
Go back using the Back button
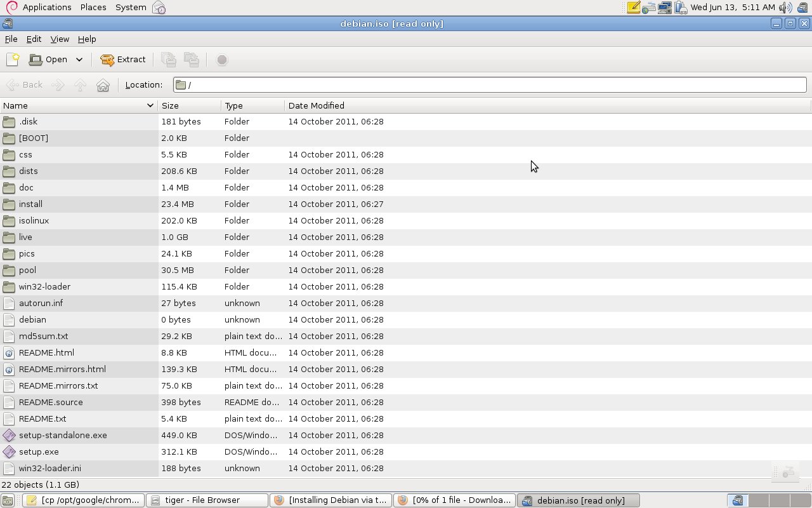click(x=25, y=85)
